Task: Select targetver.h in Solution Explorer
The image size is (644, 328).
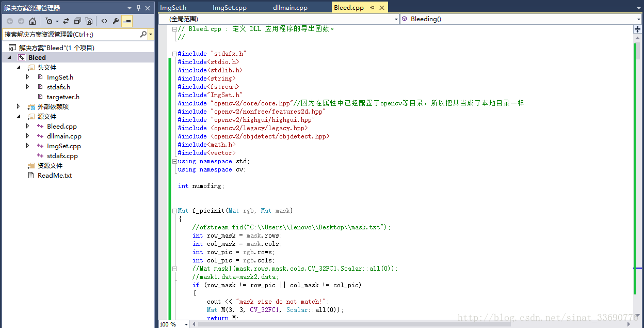Action: (63, 97)
